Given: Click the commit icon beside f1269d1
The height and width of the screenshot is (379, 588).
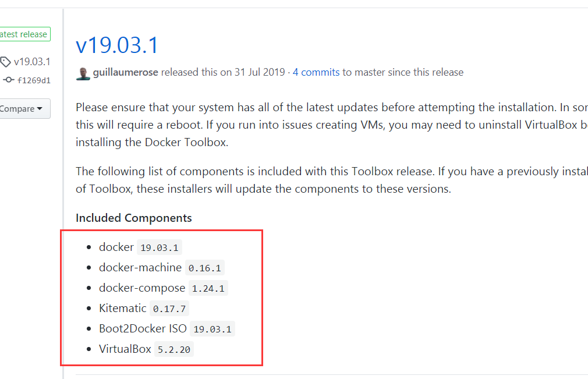Looking at the screenshot, I should click(x=8, y=80).
